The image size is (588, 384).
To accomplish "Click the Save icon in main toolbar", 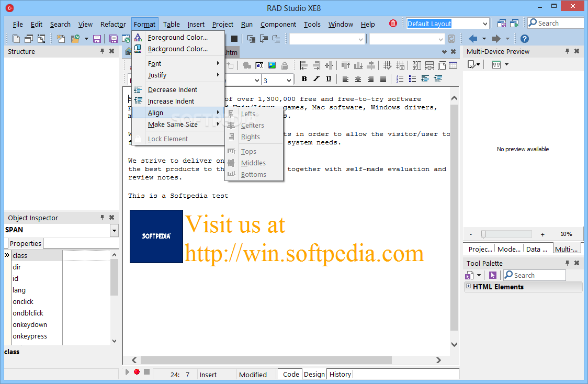I will 97,39.
